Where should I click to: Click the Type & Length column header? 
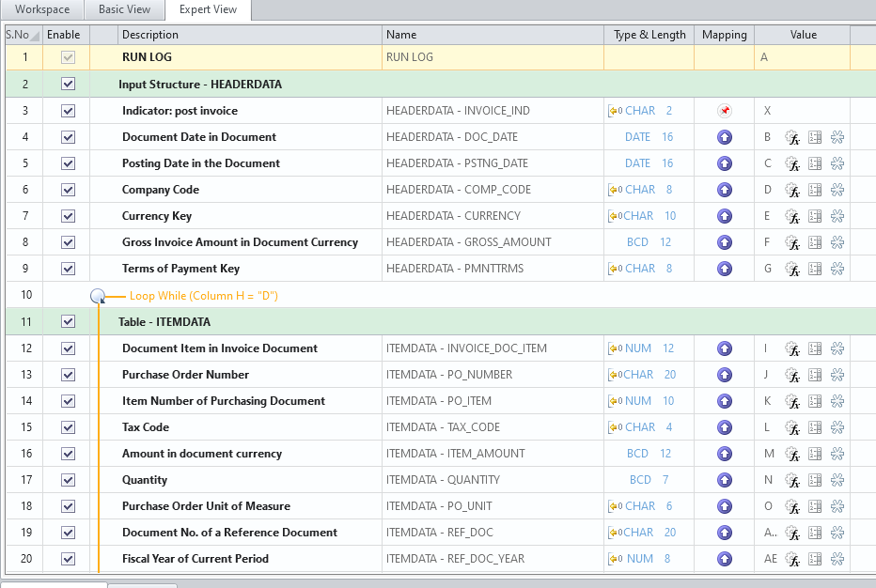(649, 35)
